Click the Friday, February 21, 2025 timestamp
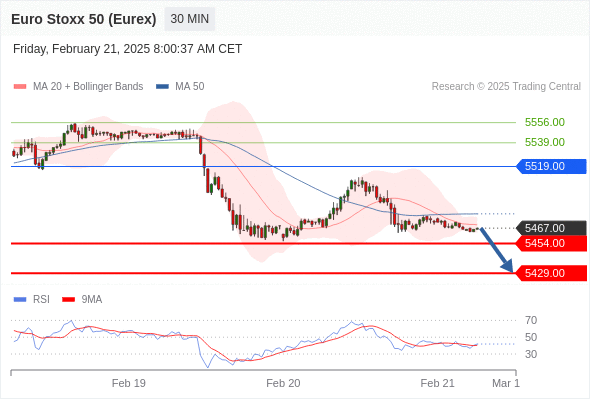 pyautogui.click(x=127, y=49)
